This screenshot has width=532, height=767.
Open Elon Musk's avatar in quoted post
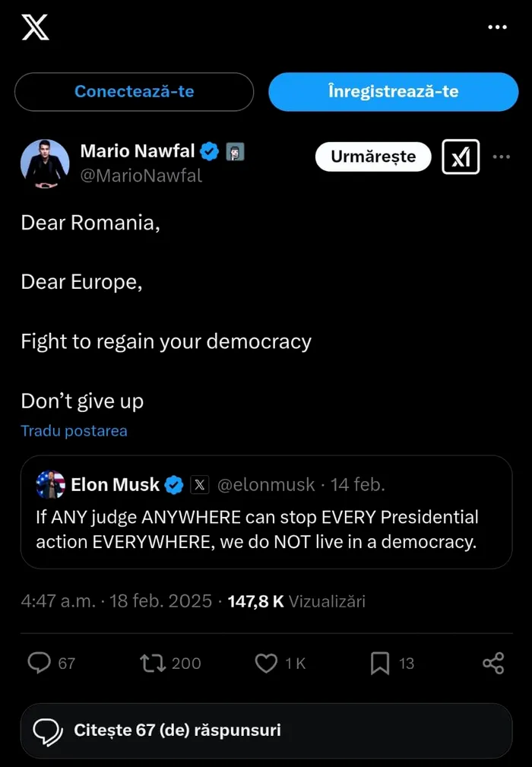[x=50, y=484]
